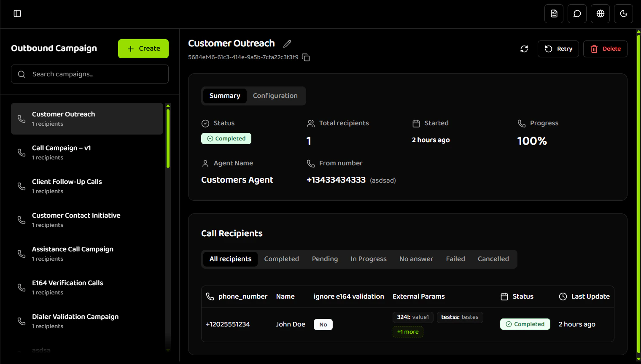Filter recipients by Failed status

click(x=455, y=259)
